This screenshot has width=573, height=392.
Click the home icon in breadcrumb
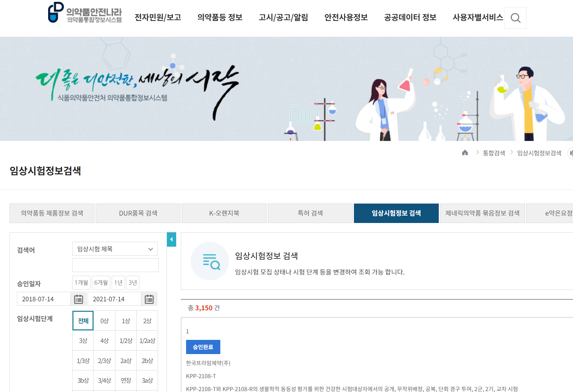[465, 153]
